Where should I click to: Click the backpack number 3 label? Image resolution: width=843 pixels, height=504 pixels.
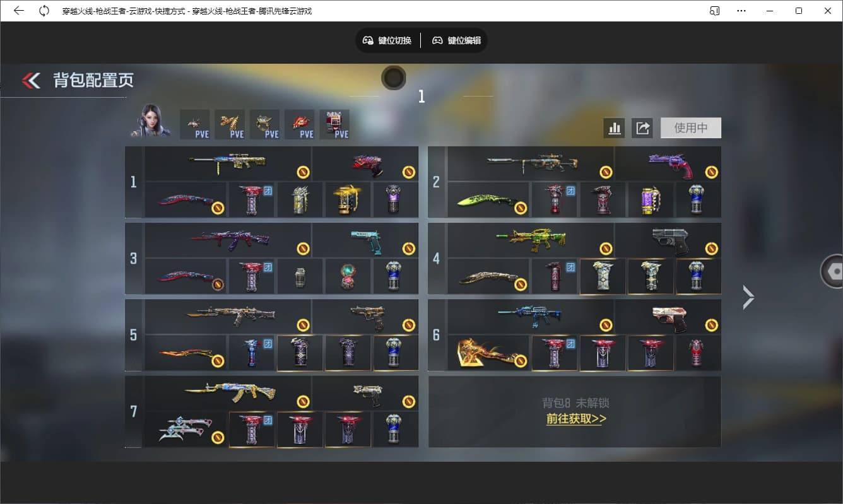(134, 259)
